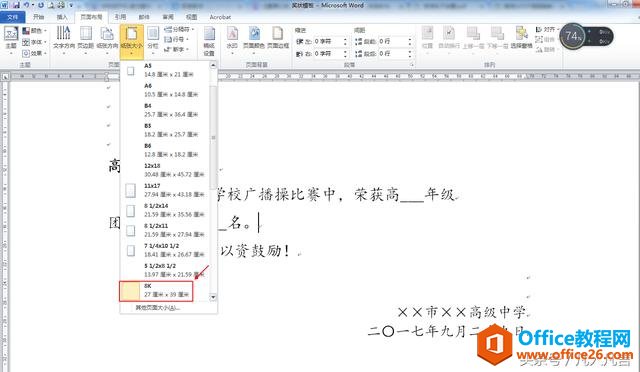The width and height of the screenshot is (640, 372).
Task: Click paper size list scroll-up arrow
Action: pyautogui.click(x=213, y=65)
